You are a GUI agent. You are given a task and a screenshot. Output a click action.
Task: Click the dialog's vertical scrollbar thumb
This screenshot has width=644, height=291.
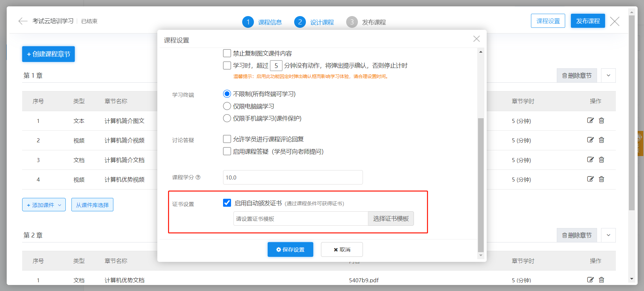(481, 184)
